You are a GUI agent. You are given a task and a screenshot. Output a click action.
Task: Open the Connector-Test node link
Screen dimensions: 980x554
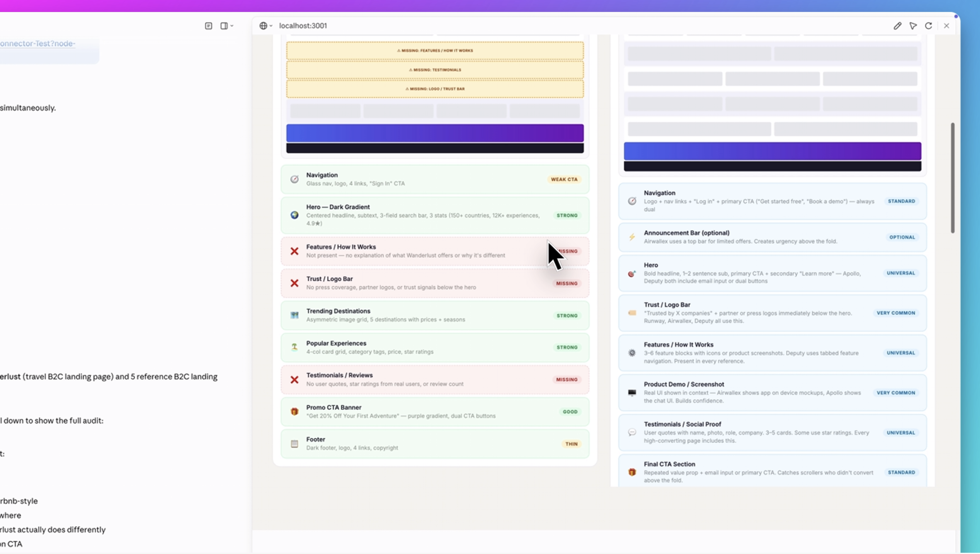[37, 44]
